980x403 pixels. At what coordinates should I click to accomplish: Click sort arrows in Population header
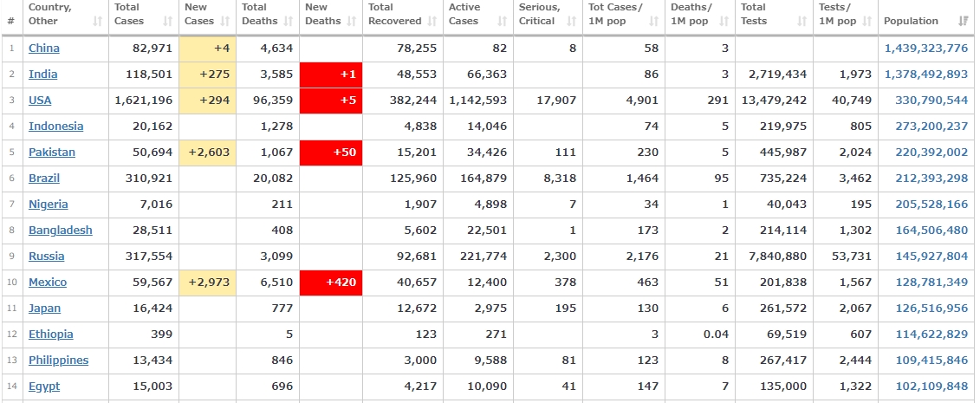coord(964,21)
